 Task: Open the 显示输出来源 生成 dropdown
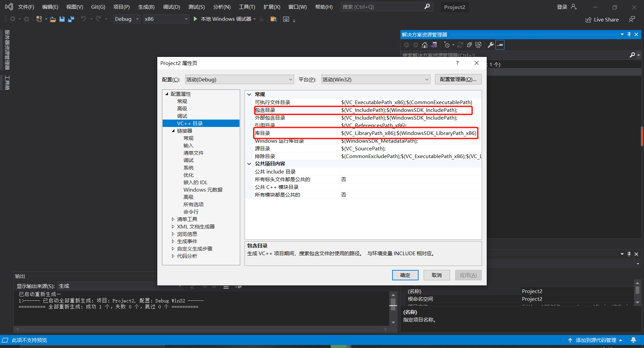click(121, 286)
